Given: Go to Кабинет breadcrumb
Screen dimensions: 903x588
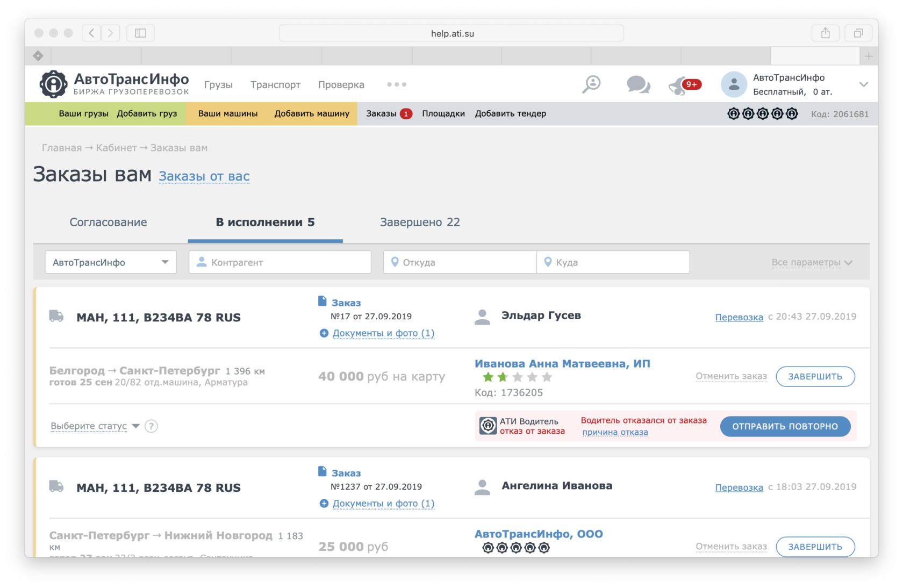Looking at the screenshot, I should pyautogui.click(x=116, y=148).
